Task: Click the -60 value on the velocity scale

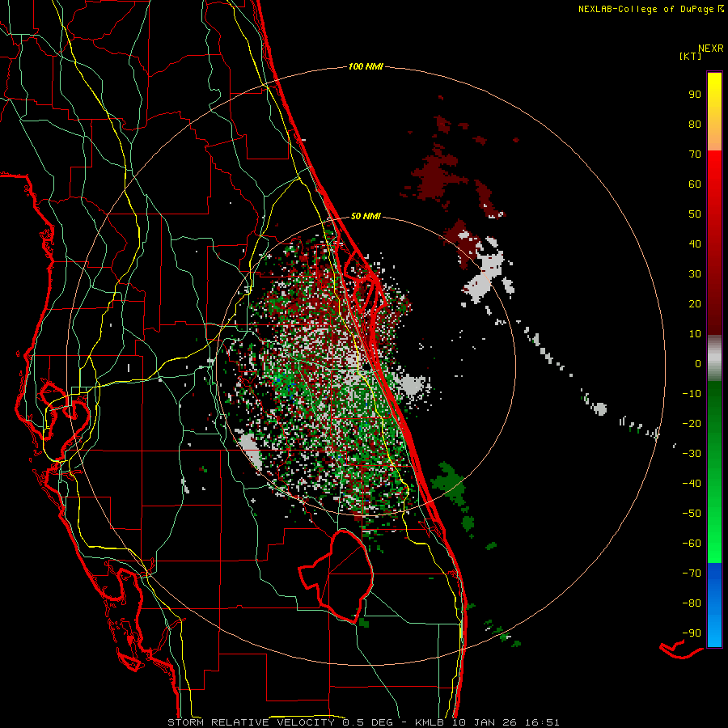Action: coord(692,544)
